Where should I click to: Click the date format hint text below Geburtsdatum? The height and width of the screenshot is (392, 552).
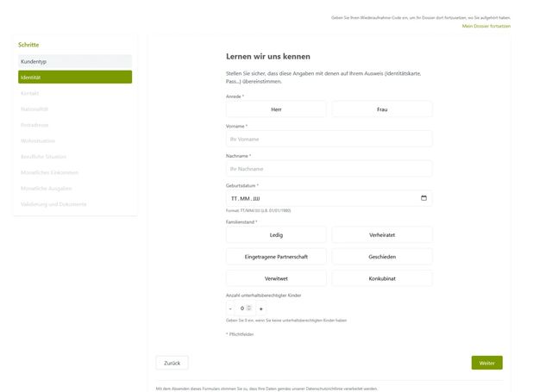(258, 210)
